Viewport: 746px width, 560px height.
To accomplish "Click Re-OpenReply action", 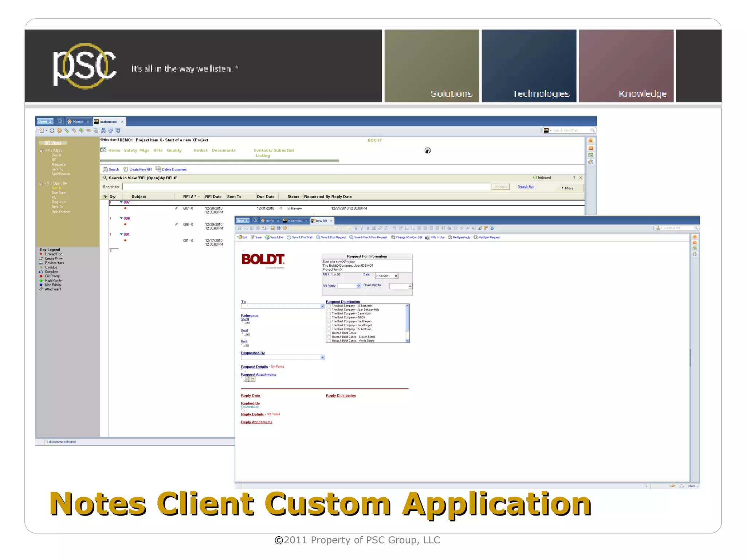I will click(459, 238).
